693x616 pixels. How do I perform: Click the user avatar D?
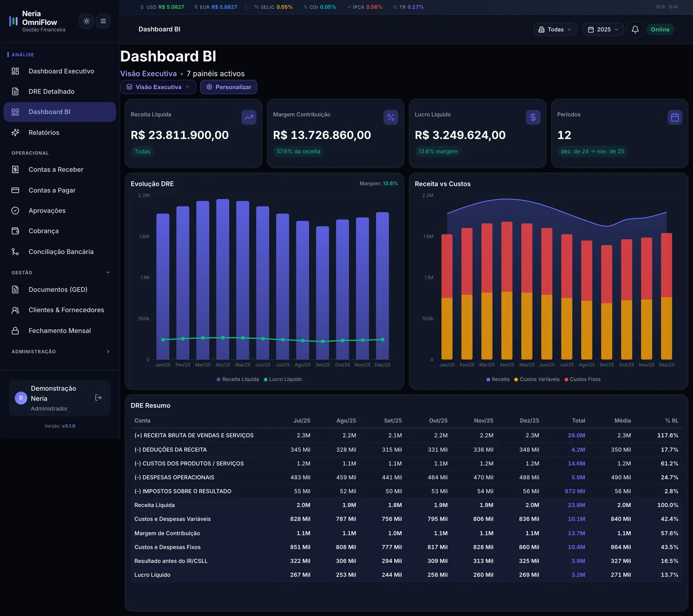point(21,398)
